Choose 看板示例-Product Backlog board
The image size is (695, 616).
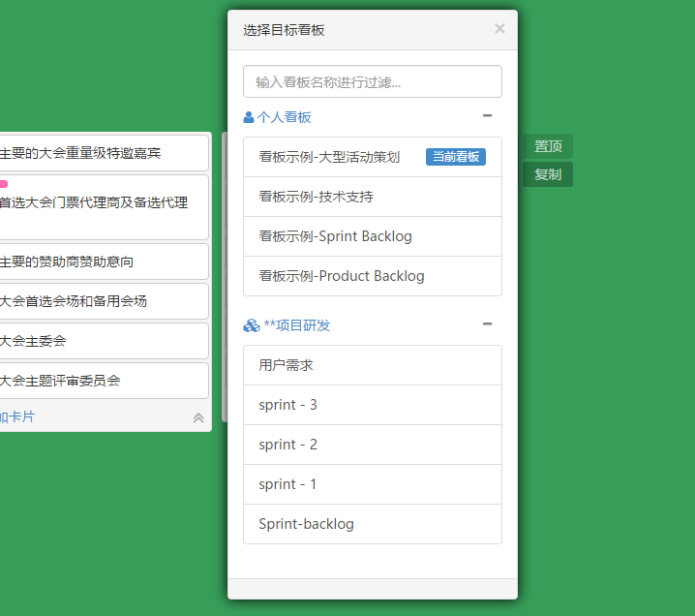click(x=342, y=276)
